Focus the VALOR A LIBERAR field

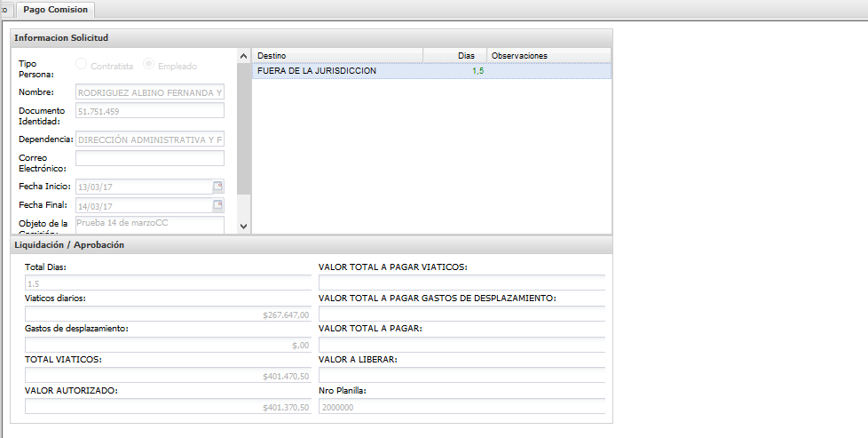pyautogui.click(x=462, y=376)
